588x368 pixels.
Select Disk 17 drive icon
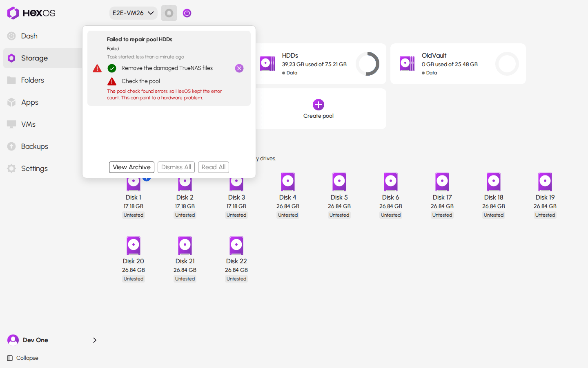pos(442,182)
